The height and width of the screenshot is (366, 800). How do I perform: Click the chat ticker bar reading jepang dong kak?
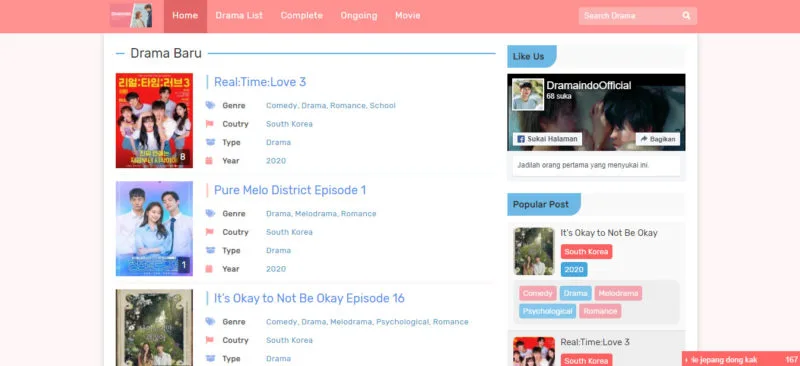click(x=741, y=359)
